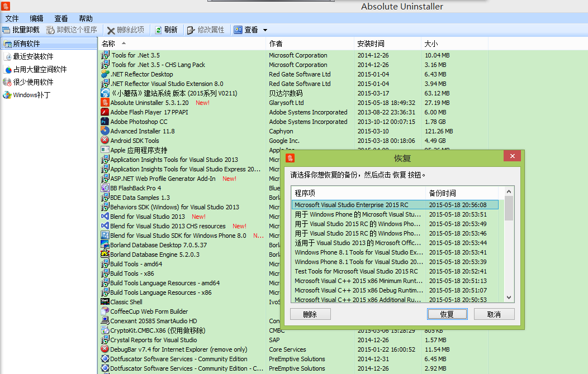Open the 查看 menu in the menu bar
The image size is (588, 374).
[61, 18]
